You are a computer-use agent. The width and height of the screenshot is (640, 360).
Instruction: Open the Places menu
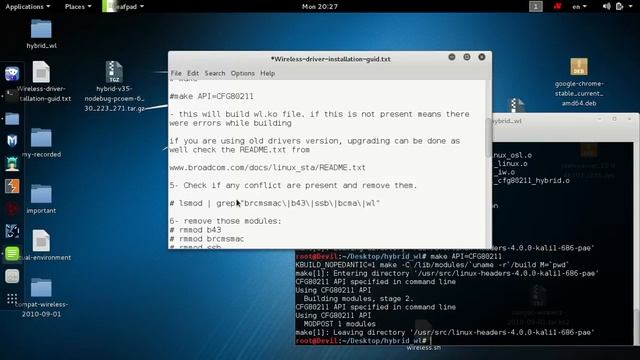tap(78, 7)
